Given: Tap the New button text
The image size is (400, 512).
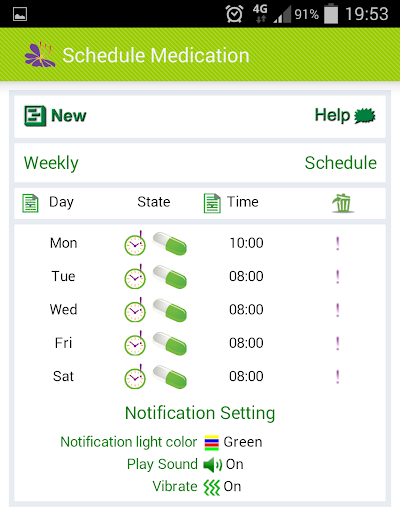Looking at the screenshot, I should tap(68, 116).
